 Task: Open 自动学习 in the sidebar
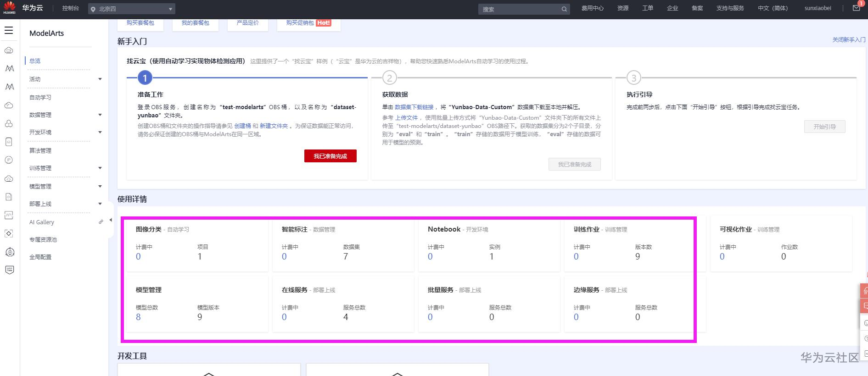click(x=40, y=97)
